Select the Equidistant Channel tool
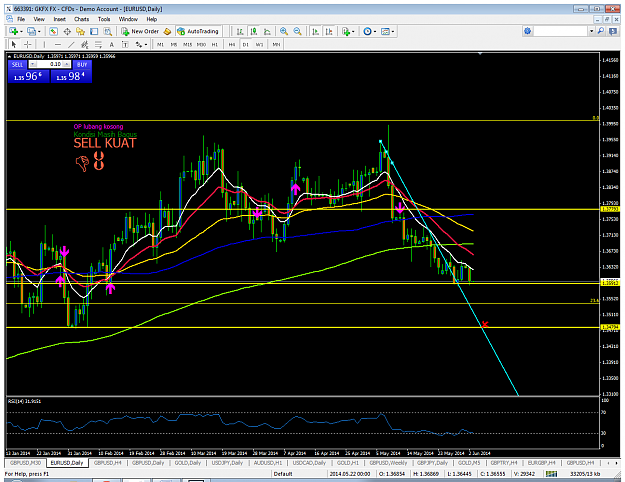Viewport: 625px width, 482px height. point(85,44)
